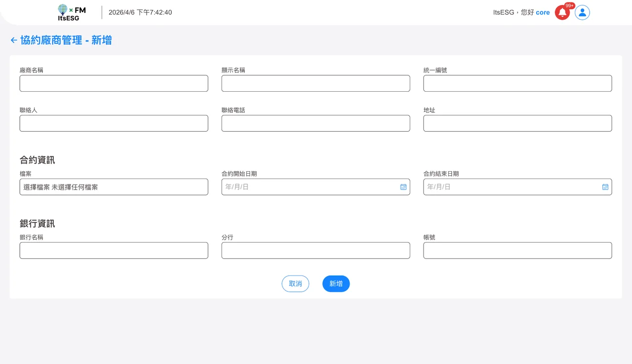Focus the 廠商名稱 input field
This screenshot has width=632, height=364.
(114, 83)
